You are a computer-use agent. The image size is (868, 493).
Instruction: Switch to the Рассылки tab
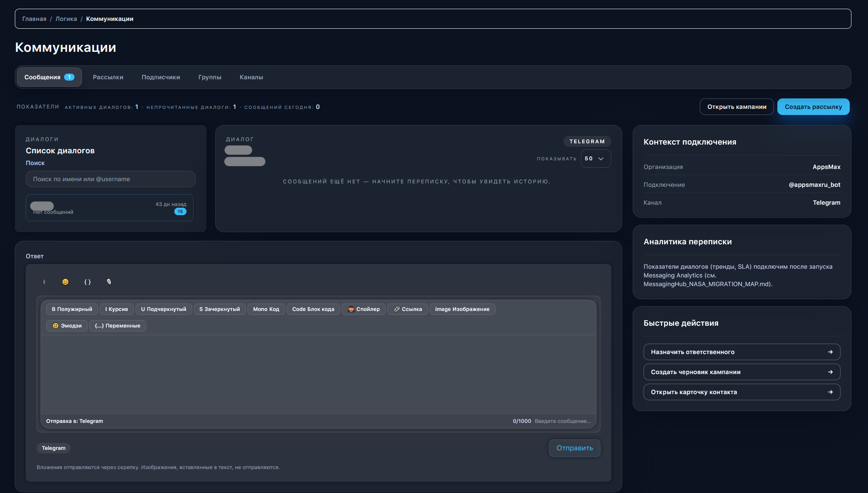pos(108,77)
